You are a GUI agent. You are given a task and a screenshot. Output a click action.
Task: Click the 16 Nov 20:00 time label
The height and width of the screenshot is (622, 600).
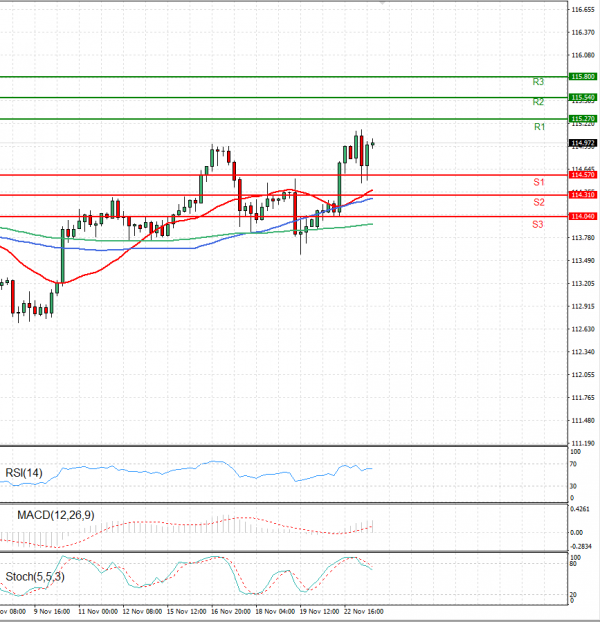[x=231, y=612]
